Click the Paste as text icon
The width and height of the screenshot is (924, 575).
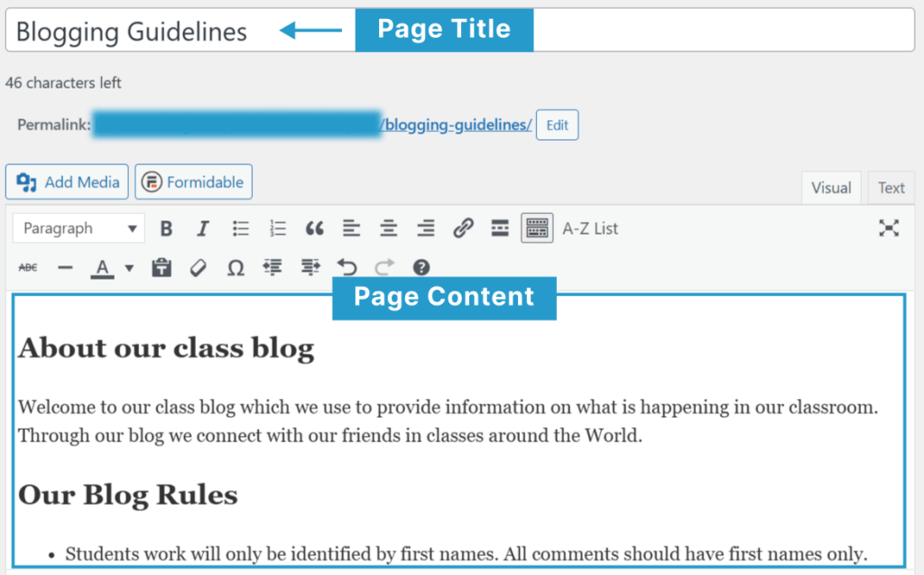pyautogui.click(x=162, y=268)
